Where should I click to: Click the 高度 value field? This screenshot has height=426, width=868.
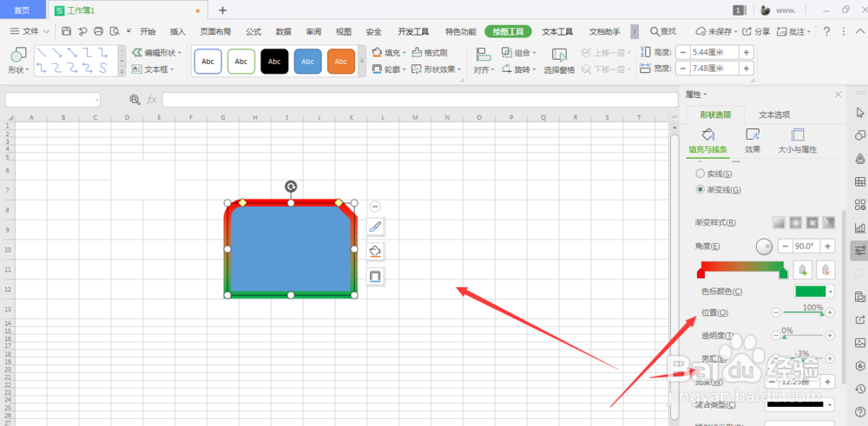click(x=714, y=53)
